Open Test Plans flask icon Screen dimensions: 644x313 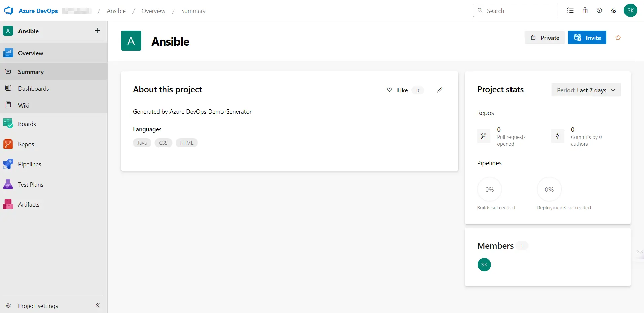click(x=8, y=184)
